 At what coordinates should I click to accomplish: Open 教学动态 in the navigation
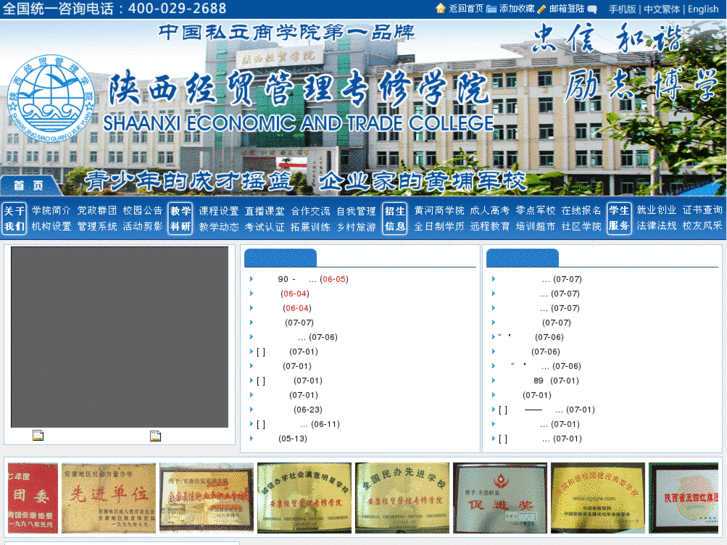pyautogui.click(x=219, y=227)
